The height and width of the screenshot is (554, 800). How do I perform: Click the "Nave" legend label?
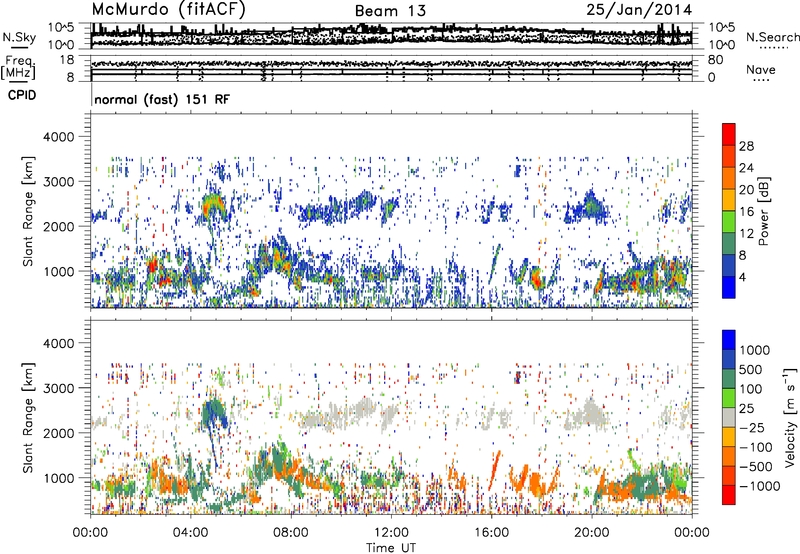(761, 69)
